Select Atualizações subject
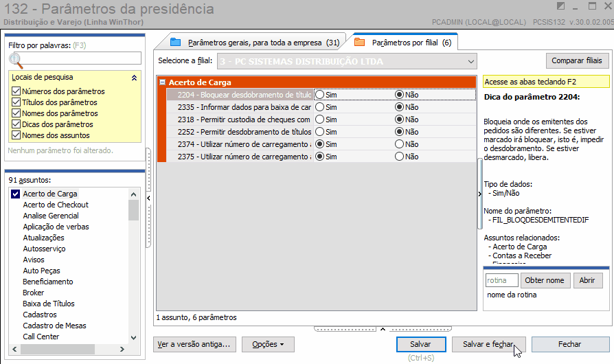Viewport: 614px width, 364px height. click(x=43, y=238)
